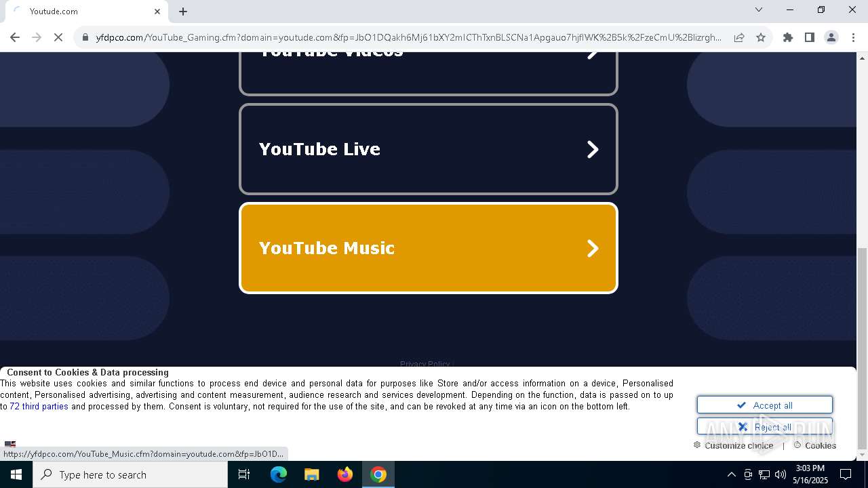The width and height of the screenshot is (868, 488).
Task: Toggle the browser side panel
Action: coord(810,38)
